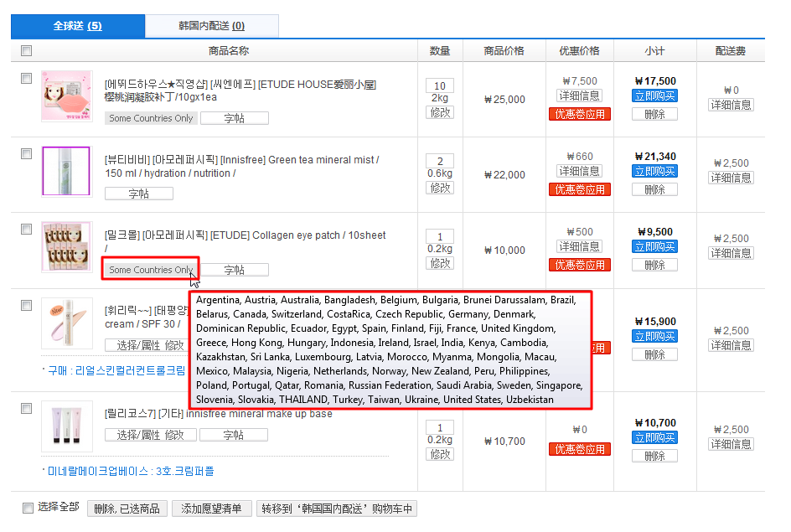Open 详细信息 under ₩500 discount
The width and height of the screenshot is (791, 532).
tap(579, 246)
